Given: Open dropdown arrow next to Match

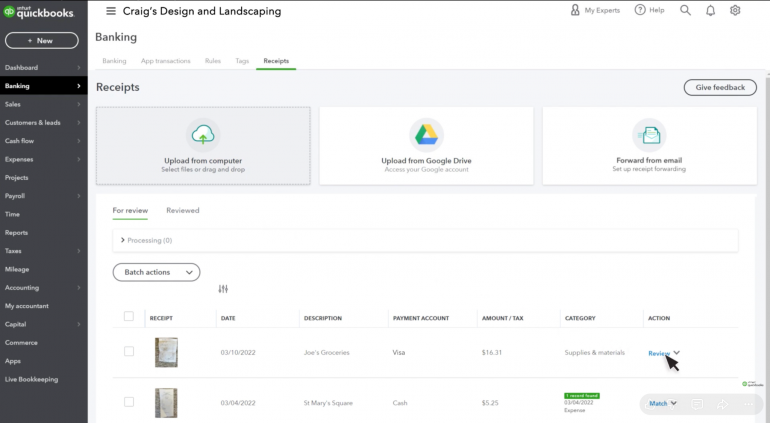Looking at the screenshot, I should coord(673,403).
